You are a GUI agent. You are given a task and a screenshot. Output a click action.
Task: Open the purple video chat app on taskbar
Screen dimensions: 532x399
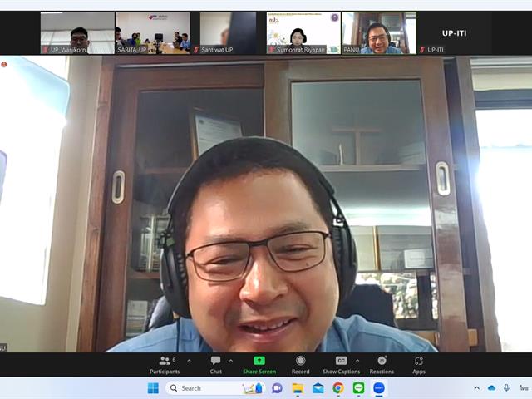(x=277, y=388)
